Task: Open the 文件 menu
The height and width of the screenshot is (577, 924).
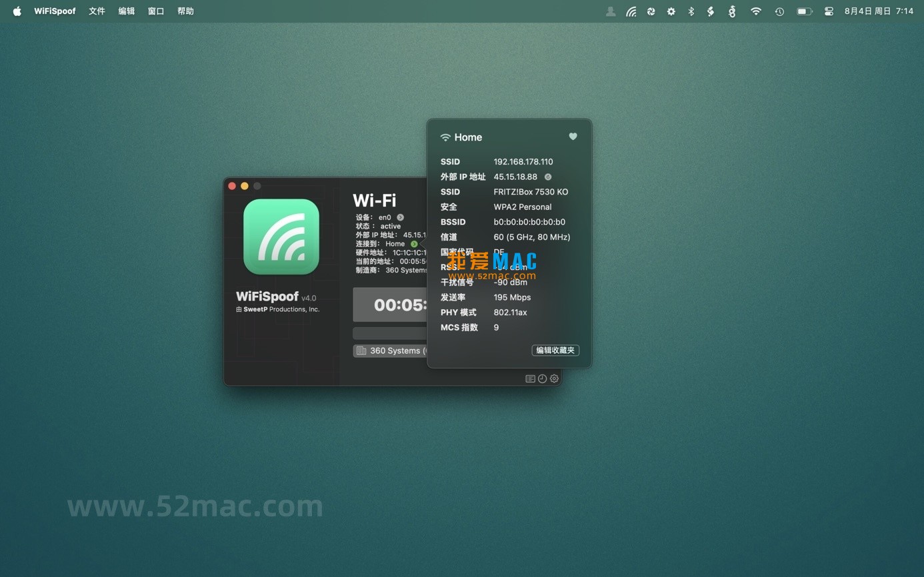Action: pyautogui.click(x=97, y=11)
